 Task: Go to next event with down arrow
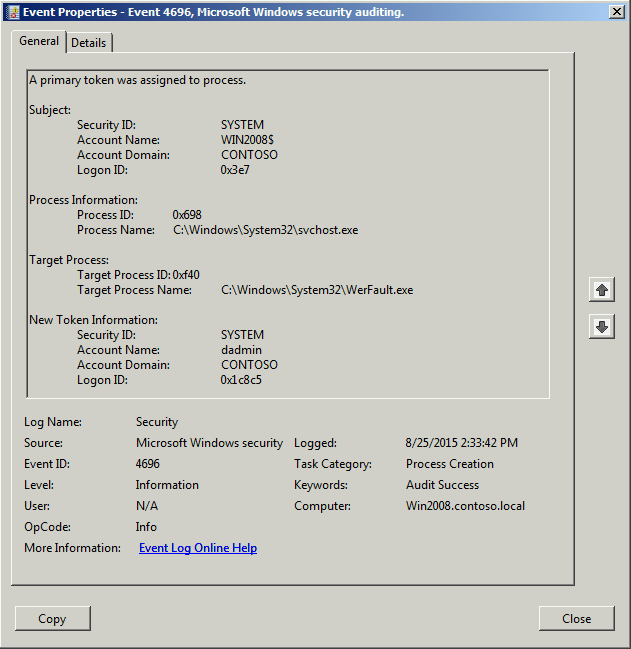point(601,327)
